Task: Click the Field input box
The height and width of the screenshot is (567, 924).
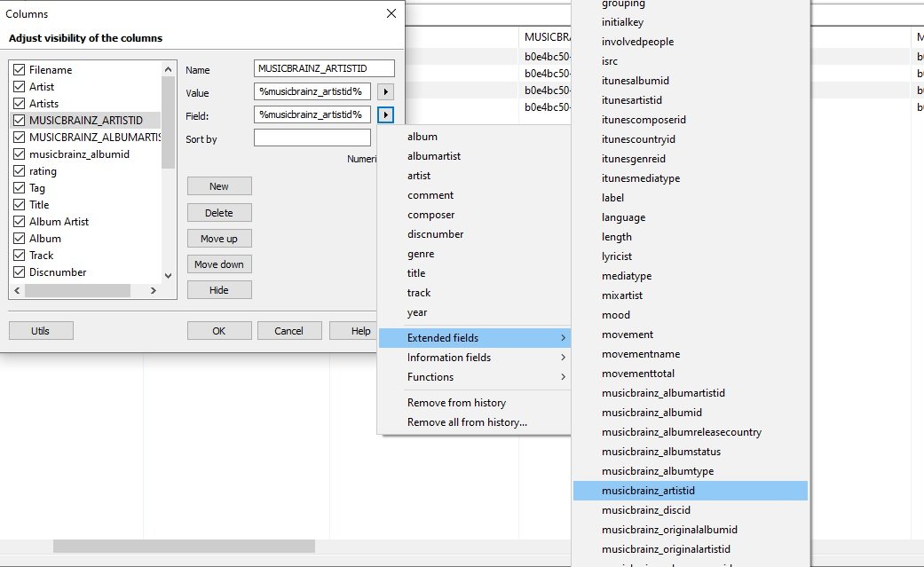Action: (312, 115)
